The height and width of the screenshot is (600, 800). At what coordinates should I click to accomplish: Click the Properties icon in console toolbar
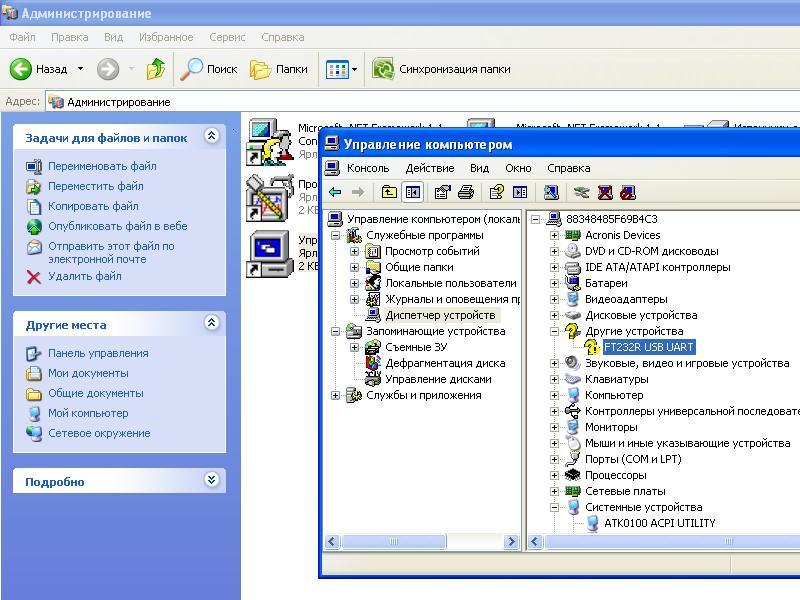pyautogui.click(x=443, y=192)
